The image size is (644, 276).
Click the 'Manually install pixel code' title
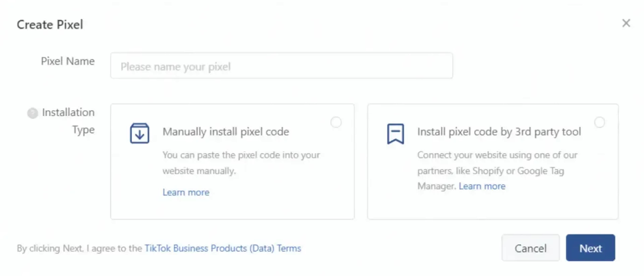pos(226,132)
